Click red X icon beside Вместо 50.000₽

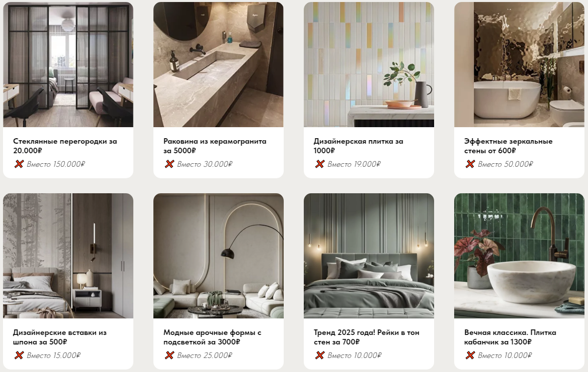(x=470, y=164)
